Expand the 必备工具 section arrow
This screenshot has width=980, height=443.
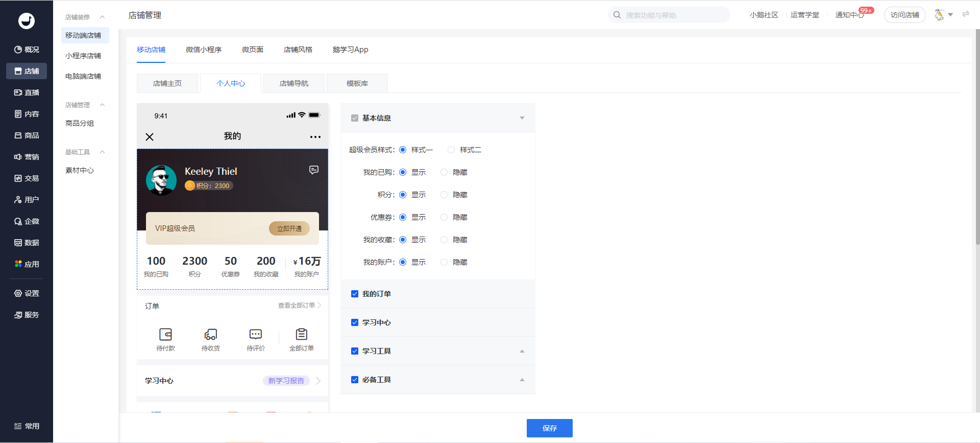(522, 380)
